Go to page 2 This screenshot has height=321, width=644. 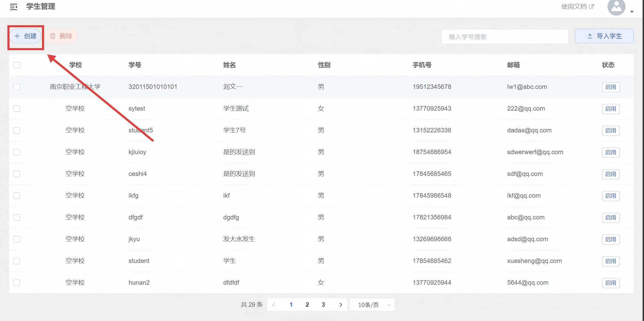pos(307,305)
